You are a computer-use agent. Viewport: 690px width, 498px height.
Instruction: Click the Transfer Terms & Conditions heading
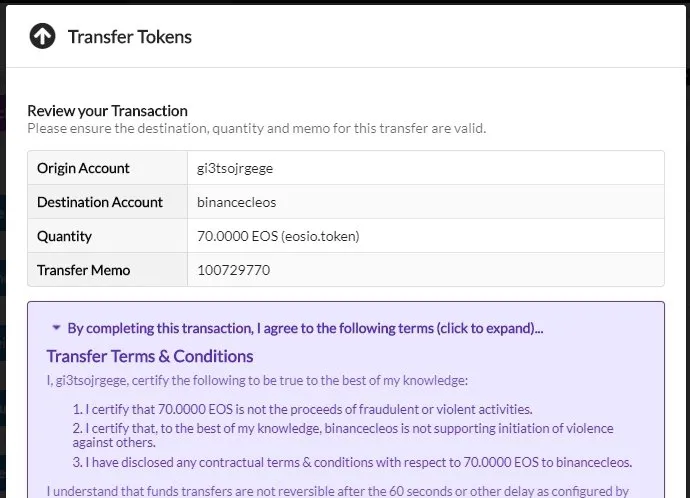click(x=150, y=356)
